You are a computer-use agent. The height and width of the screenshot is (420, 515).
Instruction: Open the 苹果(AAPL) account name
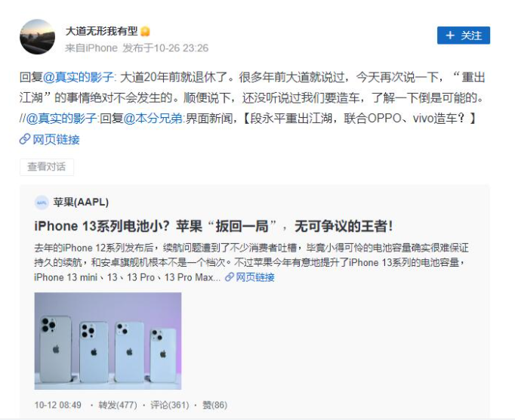tap(81, 202)
